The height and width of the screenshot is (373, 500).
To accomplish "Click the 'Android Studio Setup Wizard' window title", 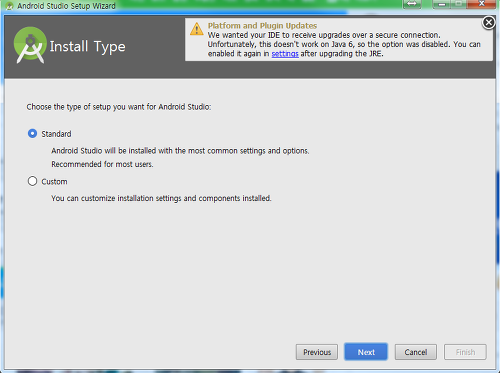I will [x=66, y=6].
